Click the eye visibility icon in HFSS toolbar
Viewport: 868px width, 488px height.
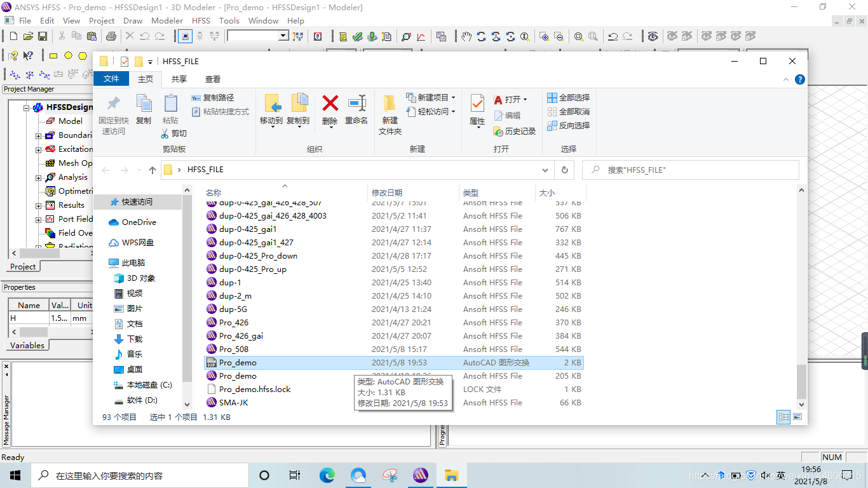coord(653,36)
